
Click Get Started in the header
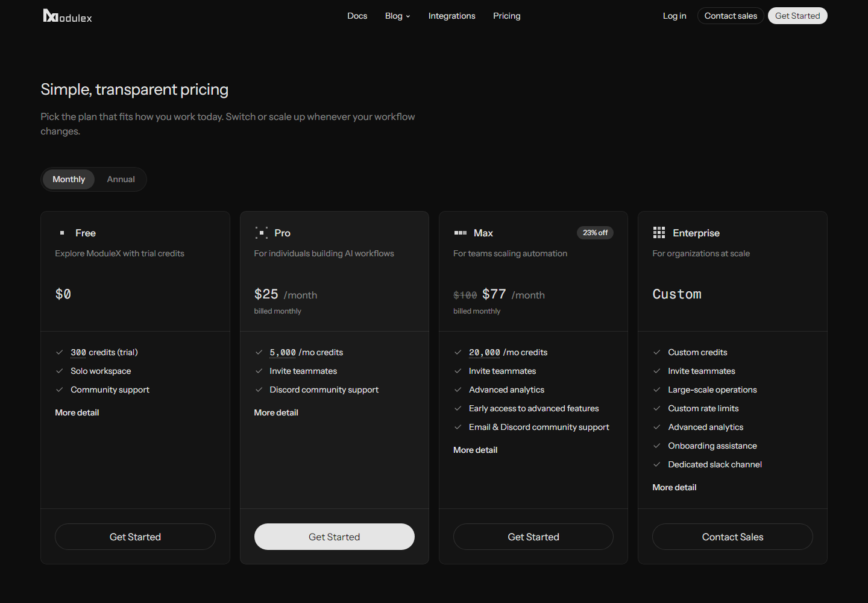point(797,16)
